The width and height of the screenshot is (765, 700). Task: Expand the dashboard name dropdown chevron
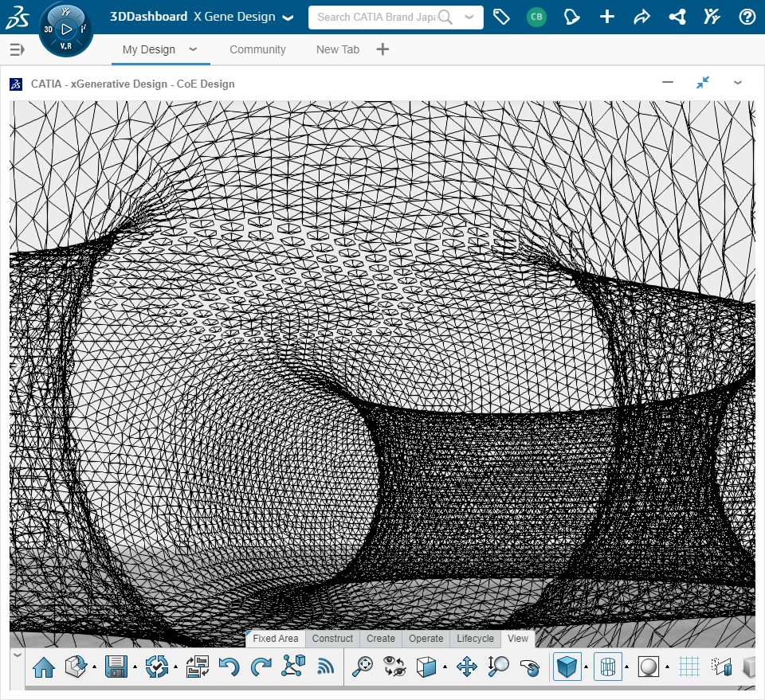[288, 18]
